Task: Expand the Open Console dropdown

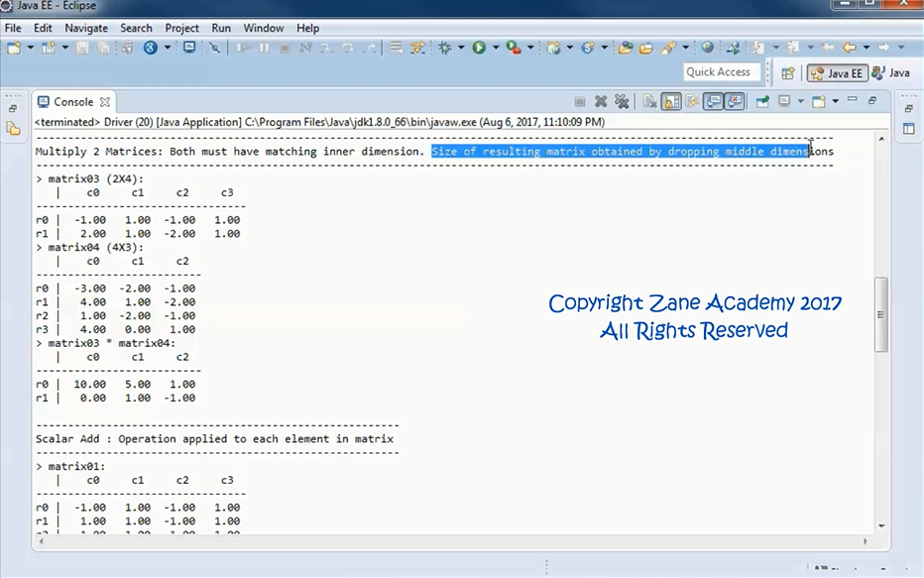Action: (800, 100)
